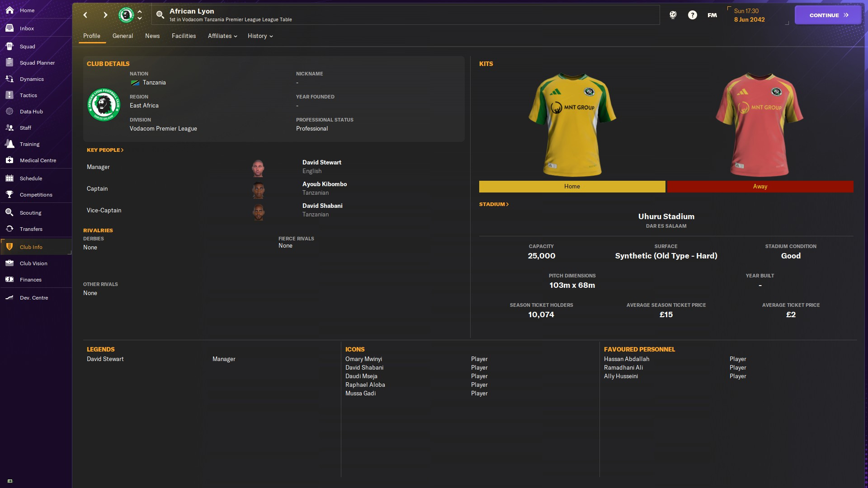Switch to the Facilities tab
The height and width of the screenshot is (488, 868).
(x=184, y=36)
